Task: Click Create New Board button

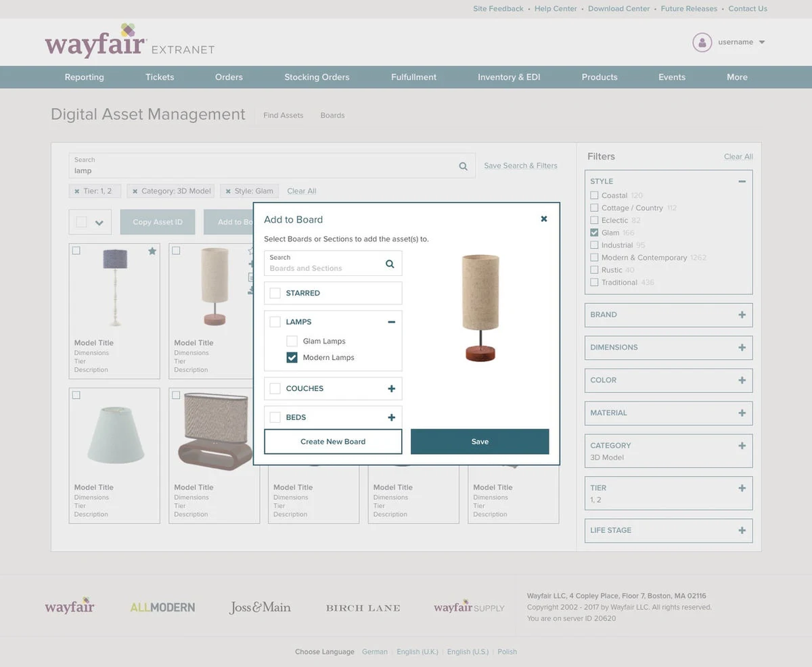Action: (x=333, y=441)
